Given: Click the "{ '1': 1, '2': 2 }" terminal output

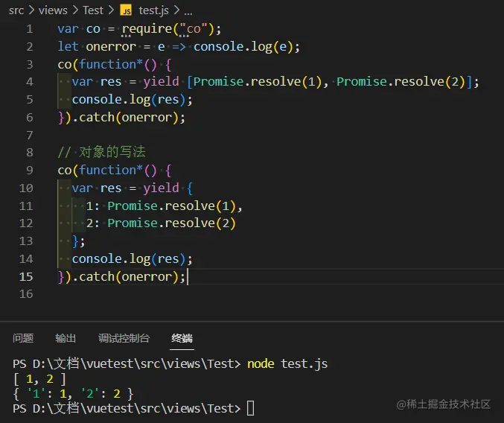Looking at the screenshot, I should pyautogui.click(x=73, y=394).
